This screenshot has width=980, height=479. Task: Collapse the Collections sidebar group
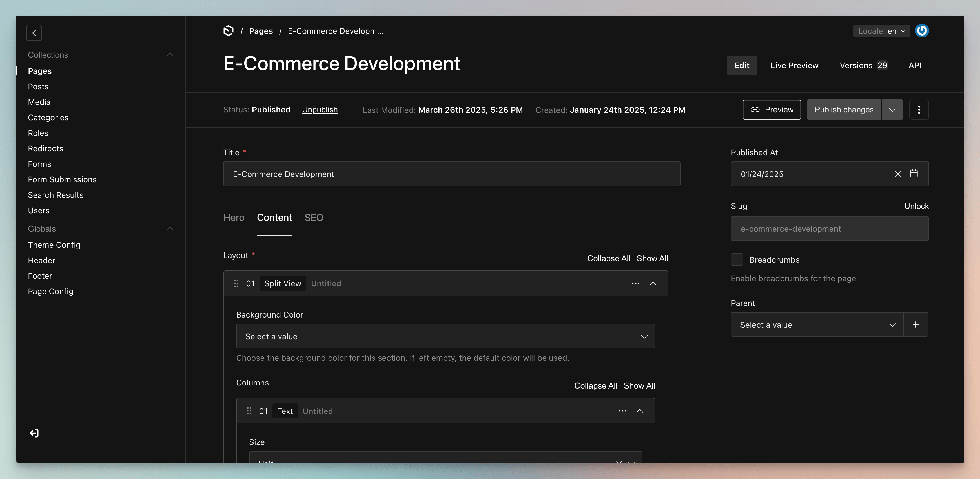click(170, 55)
